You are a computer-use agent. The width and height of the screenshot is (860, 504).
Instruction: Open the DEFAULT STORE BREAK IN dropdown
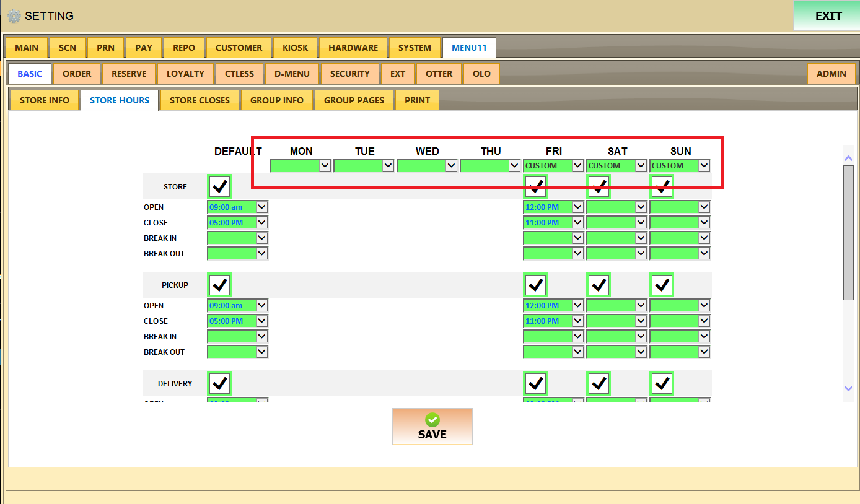237,238
